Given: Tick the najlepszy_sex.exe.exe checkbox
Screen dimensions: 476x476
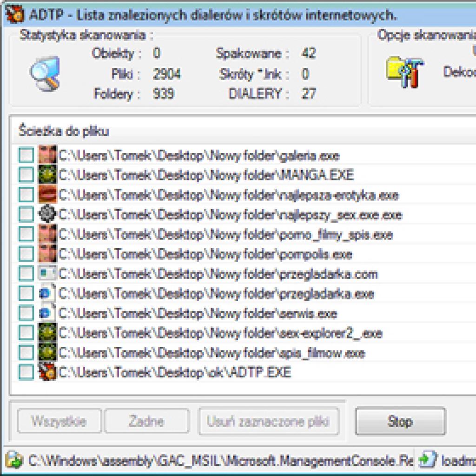Looking at the screenshot, I should point(26,214).
